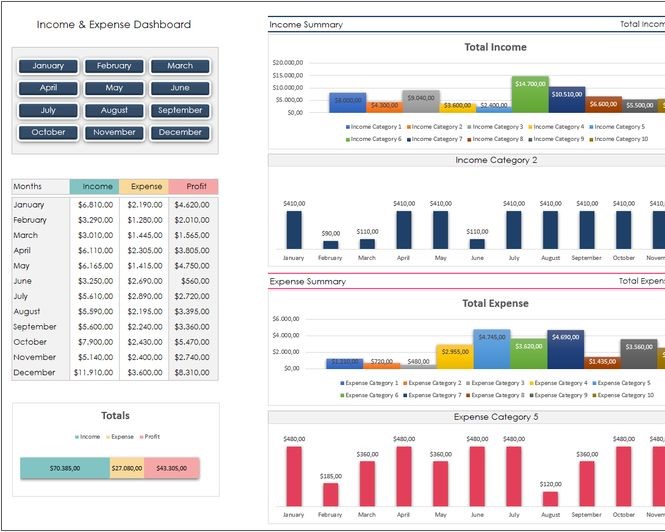
Task: Select December income cell $11.910,00
Action: coord(94,373)
